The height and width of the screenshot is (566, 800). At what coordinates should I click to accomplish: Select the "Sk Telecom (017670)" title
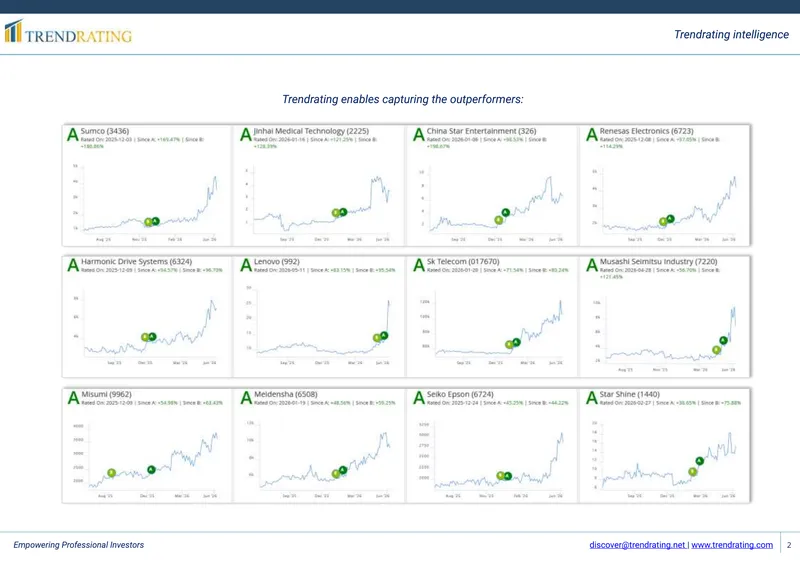coord(463,262)
